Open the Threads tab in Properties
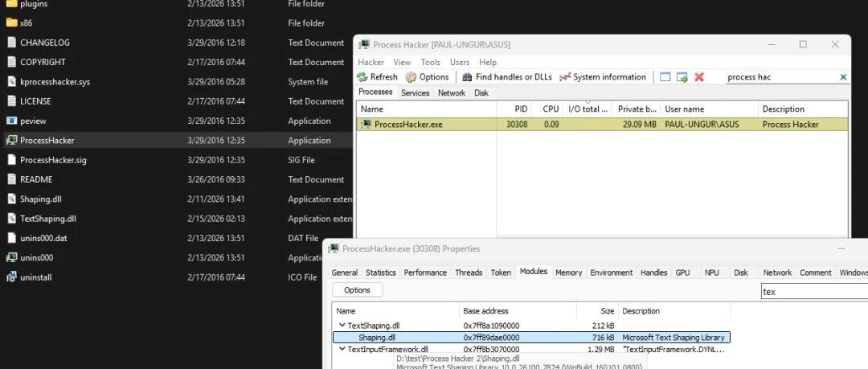The image size is (868, 369). click(469, 273)
